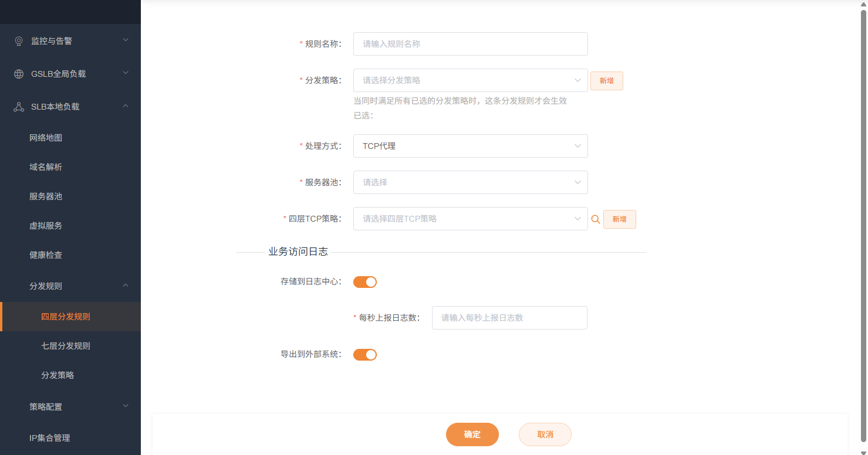Open the 服务器池 dropdown
Screen dimensions: 868x455
pyautogui.click(x=470, y=182)
